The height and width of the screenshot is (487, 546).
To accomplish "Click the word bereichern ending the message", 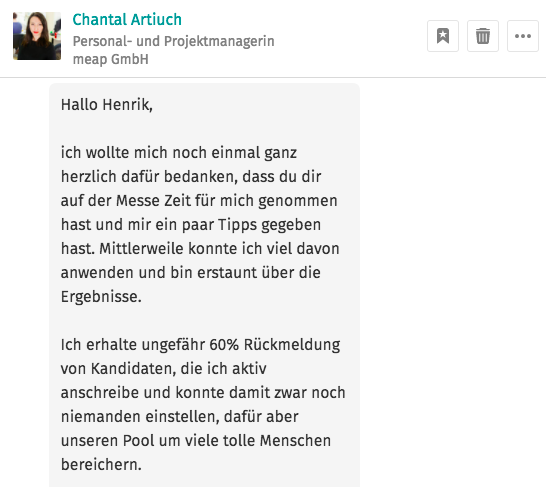I will tap(101, 464).
